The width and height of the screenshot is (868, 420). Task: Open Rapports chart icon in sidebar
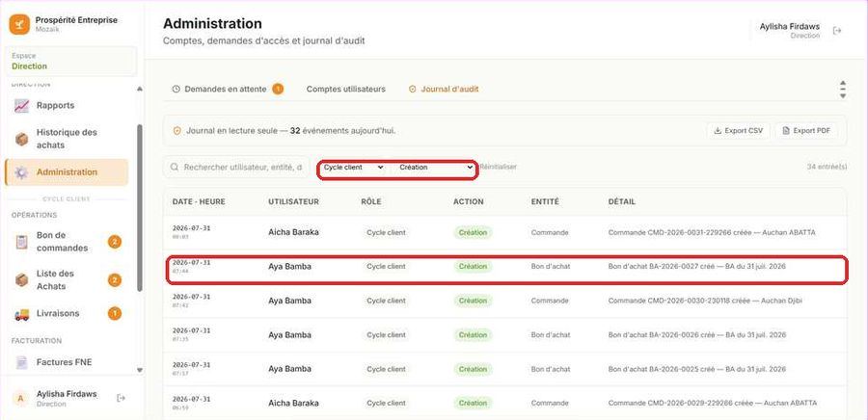21,106
